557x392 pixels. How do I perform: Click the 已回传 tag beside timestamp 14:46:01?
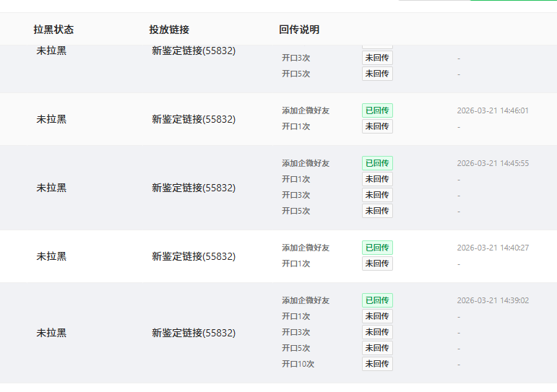coord(377,110)
